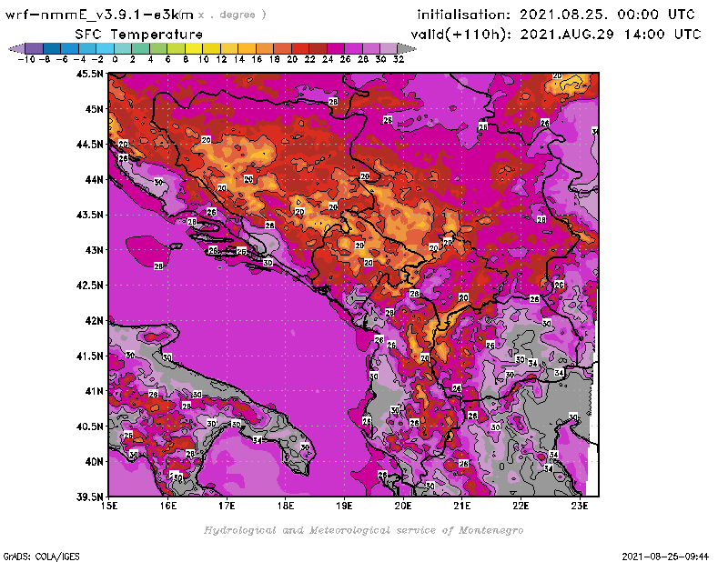Screen dimensions: 728x562
Task: Click the green swatch between 4 and 6
Action: pyautogui.click(x=158, y=48)
